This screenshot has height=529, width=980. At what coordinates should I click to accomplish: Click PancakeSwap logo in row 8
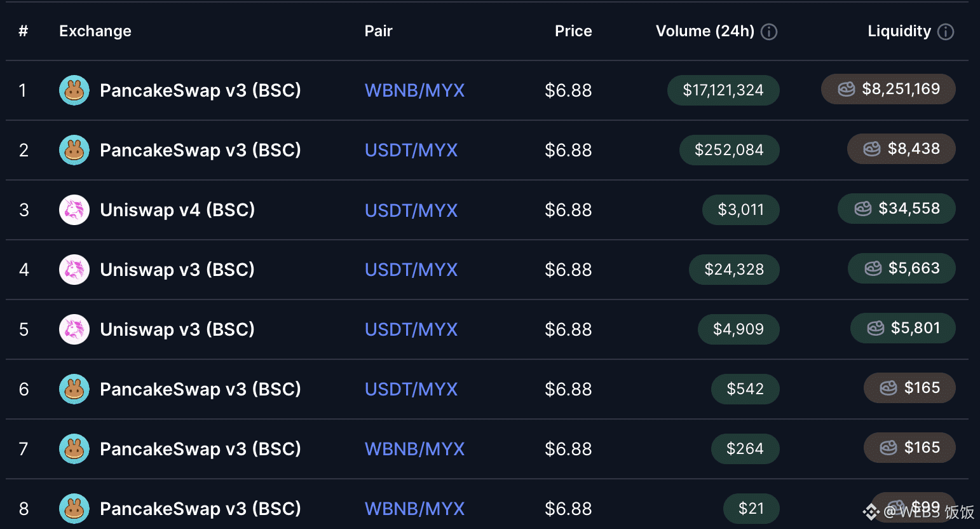click(x=74, y=509)
